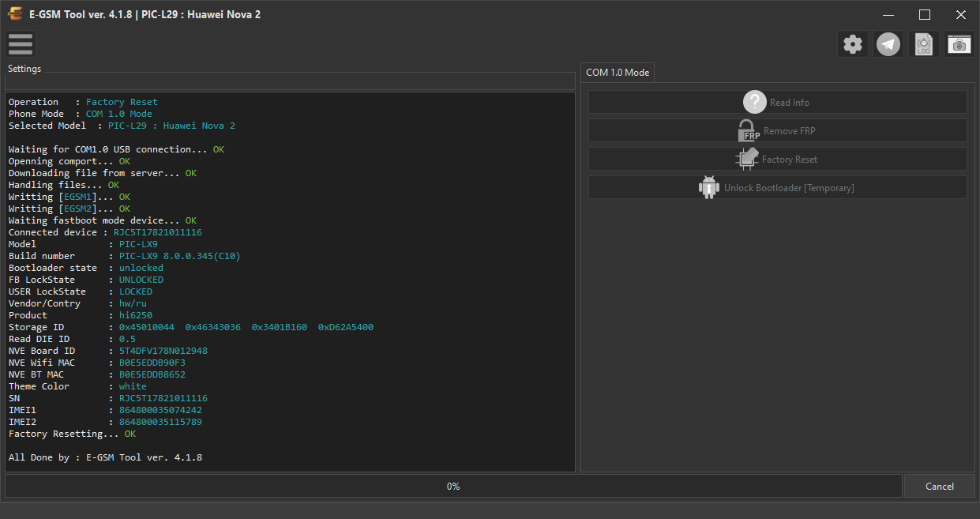Click the Model PIC-LX9 value

click(x=138, y=244)
